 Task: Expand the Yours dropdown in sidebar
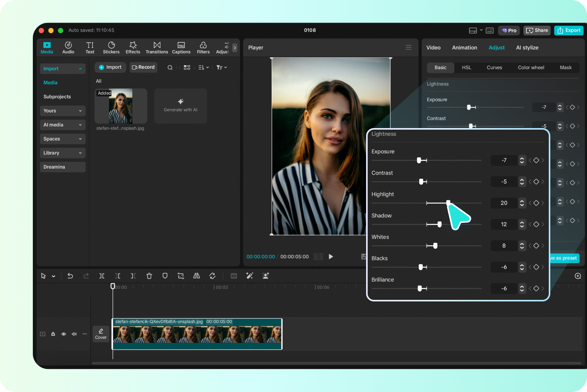[62, 111]
